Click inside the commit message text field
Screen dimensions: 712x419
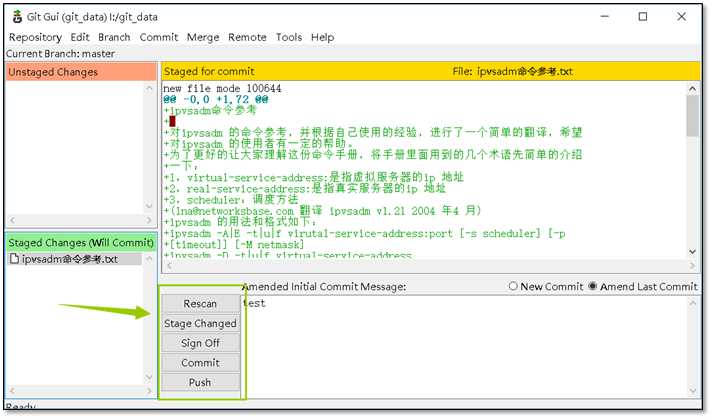click(463, 347)
